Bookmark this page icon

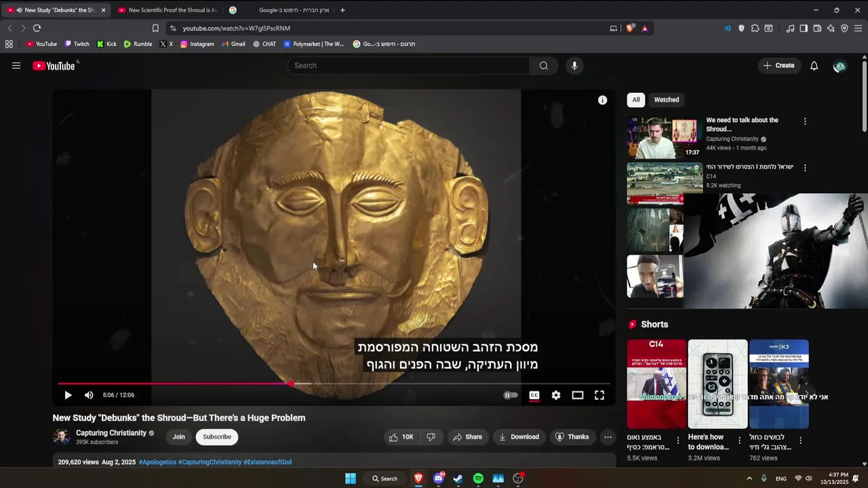coord(155,28)
